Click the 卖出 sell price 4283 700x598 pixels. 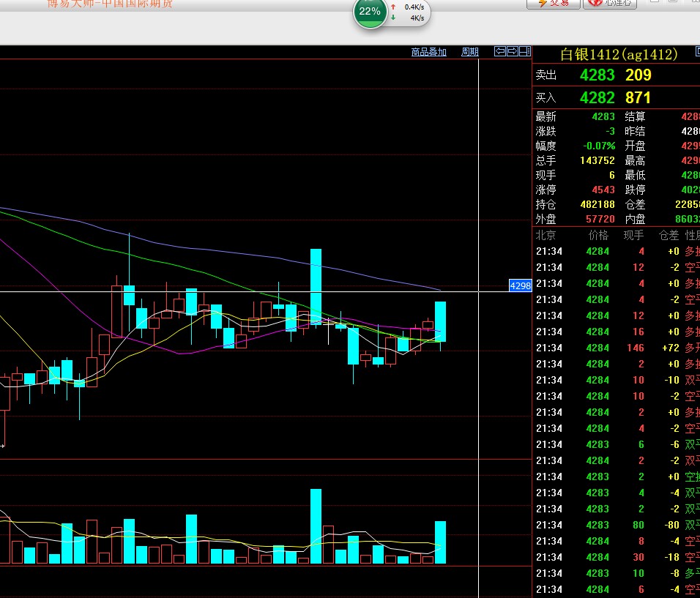(x=597, y=75)
